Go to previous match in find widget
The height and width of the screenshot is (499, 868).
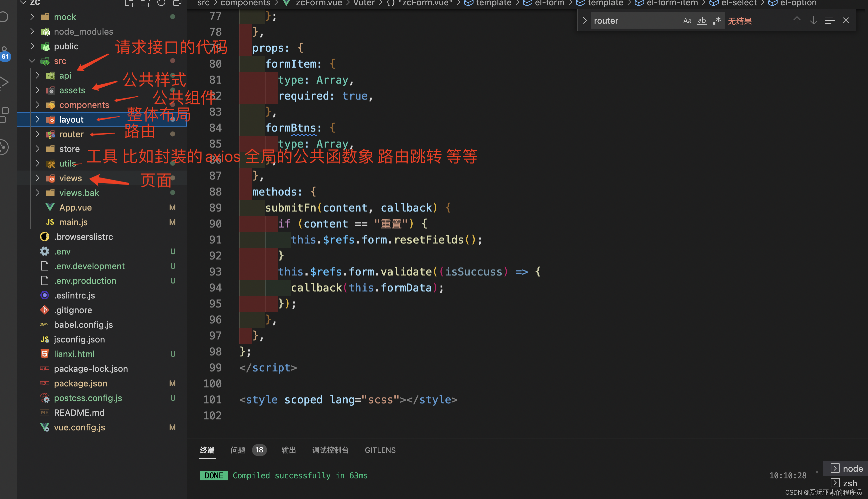[797, 21]
